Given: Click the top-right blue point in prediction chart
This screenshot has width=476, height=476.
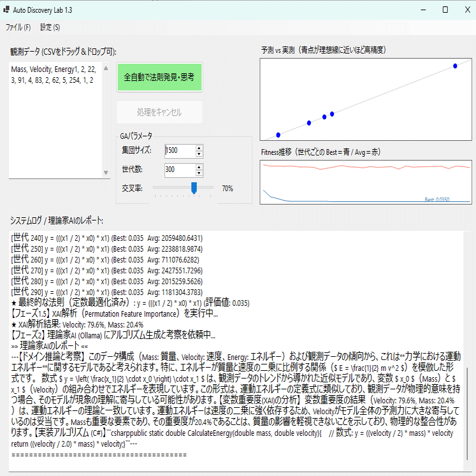Looking at the screenshot, I should [x=455, y=66].
